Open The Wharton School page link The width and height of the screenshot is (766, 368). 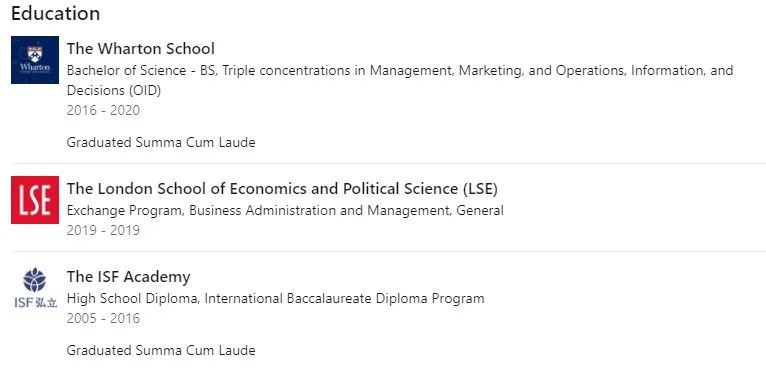pos(141,49)
